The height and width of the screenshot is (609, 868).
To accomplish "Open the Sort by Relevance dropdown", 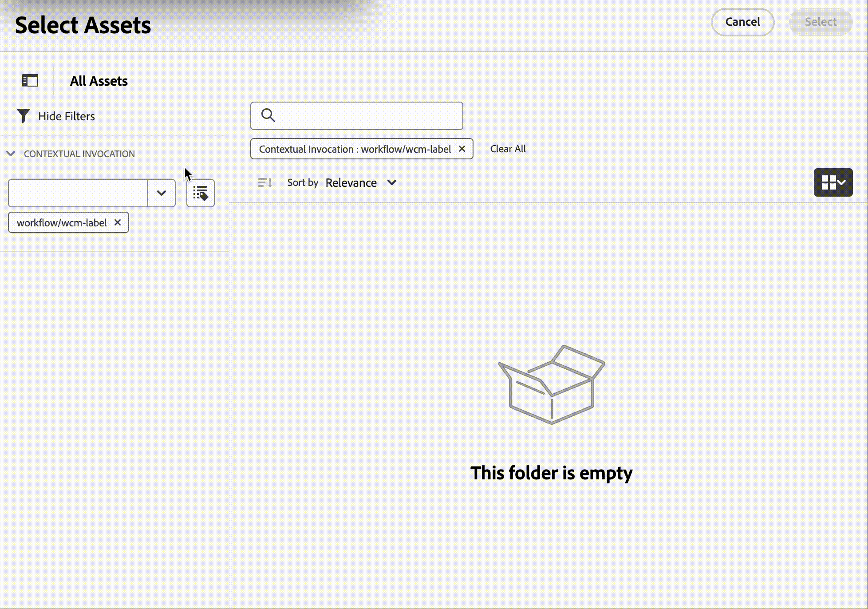I will click(x=362, y=183).
